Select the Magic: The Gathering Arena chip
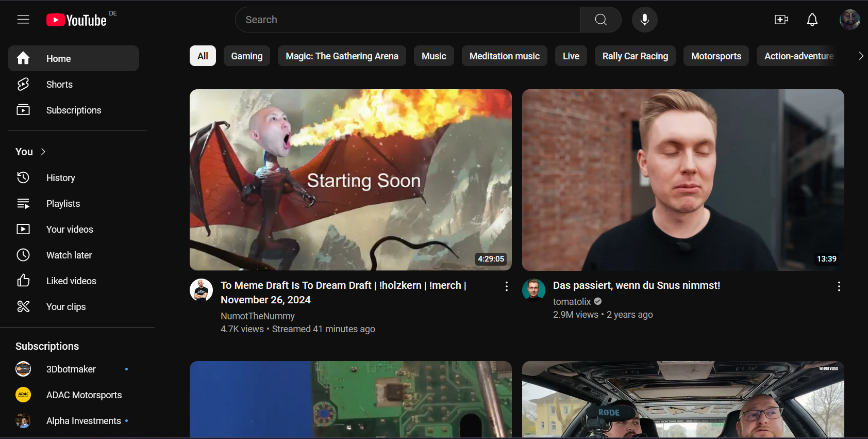The height and width of the screenshot is (439, 868). click(x=342, y=56)
